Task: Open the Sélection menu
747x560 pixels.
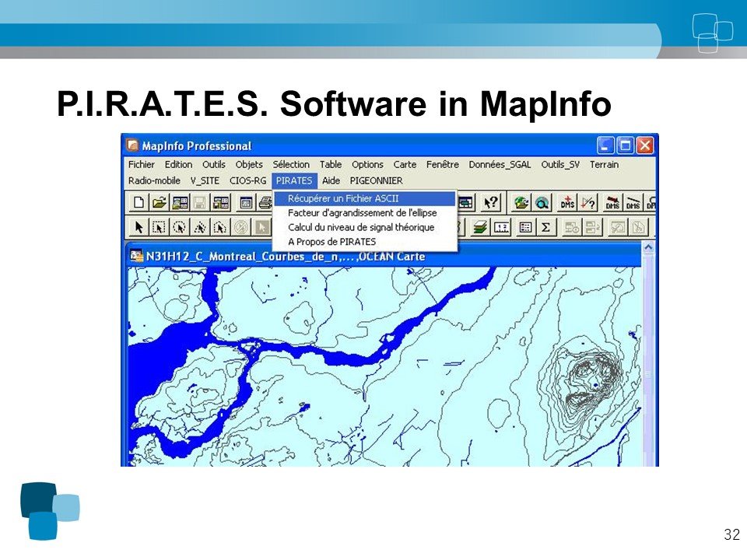Action: coord(290,164)
